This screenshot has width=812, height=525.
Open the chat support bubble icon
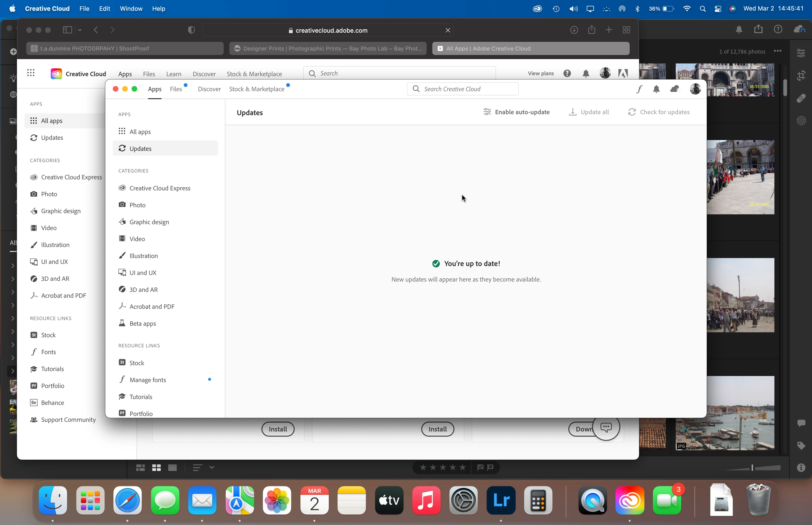pos(606,427)
